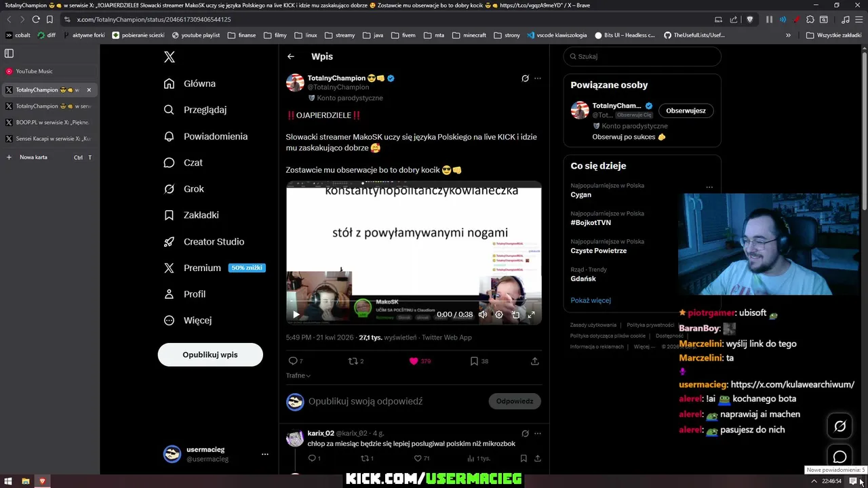Seek on the video progress bar
The height and width of the screenshot is (488, 868).
[414, 300]
